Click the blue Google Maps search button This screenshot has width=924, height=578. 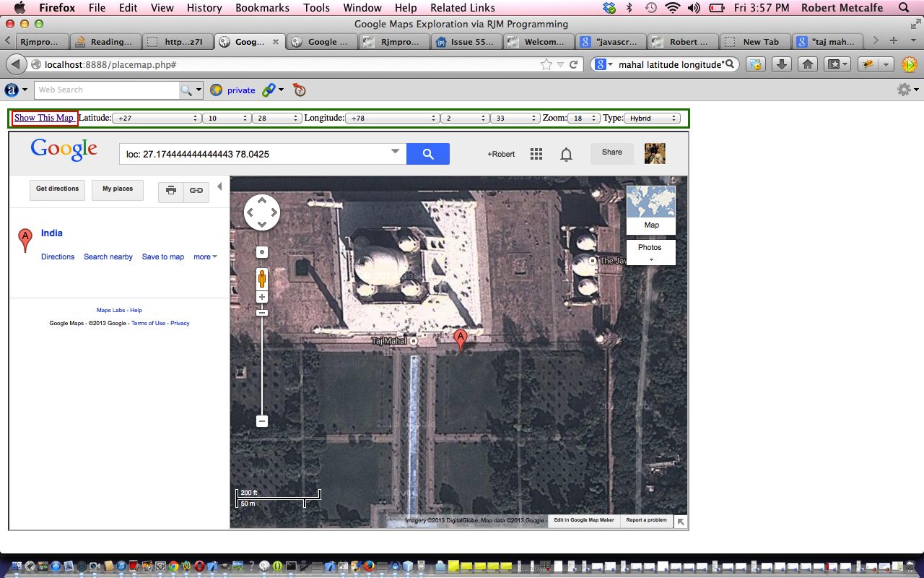(428, 154)
